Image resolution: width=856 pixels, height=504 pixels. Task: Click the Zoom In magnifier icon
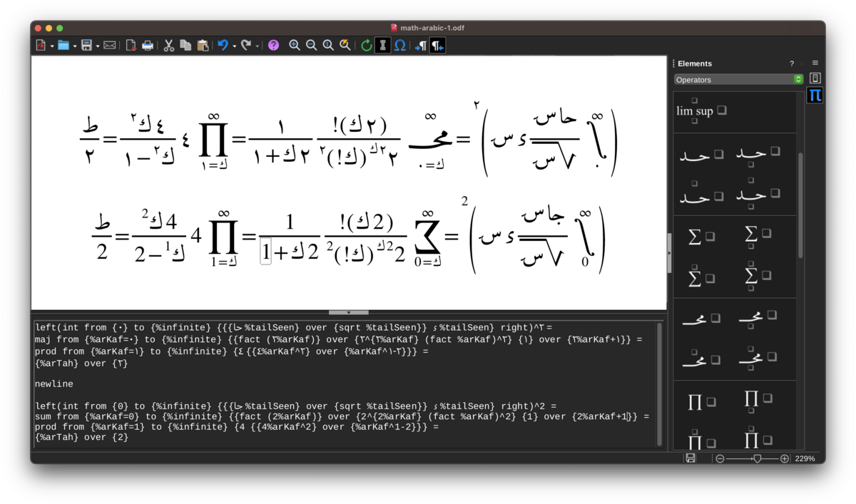[295, 46]
